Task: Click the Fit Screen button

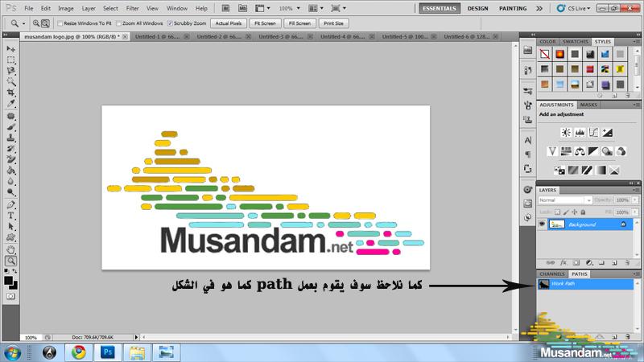Action: (265, 23)
